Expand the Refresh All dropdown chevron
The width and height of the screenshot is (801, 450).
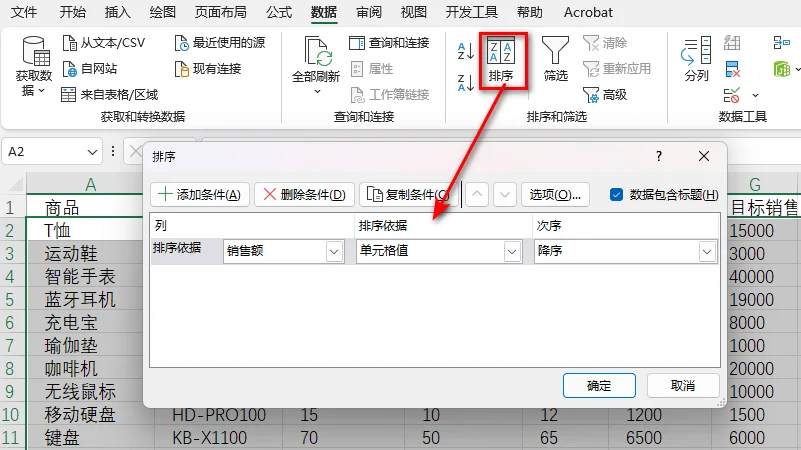click(317, 92)
